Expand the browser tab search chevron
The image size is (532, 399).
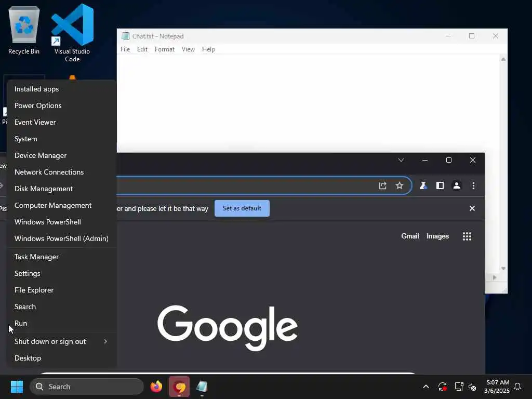tap(401, 160)
